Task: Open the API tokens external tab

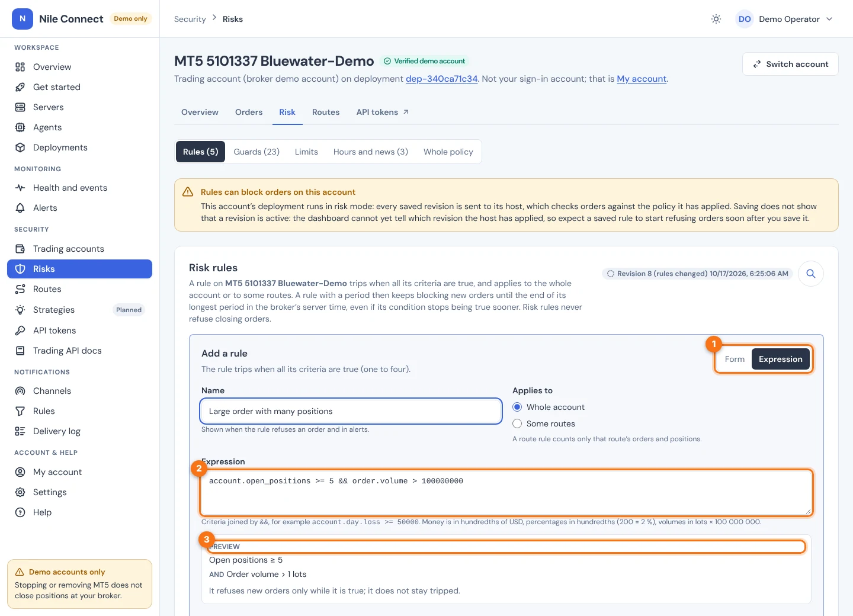Action: (383, 112)
